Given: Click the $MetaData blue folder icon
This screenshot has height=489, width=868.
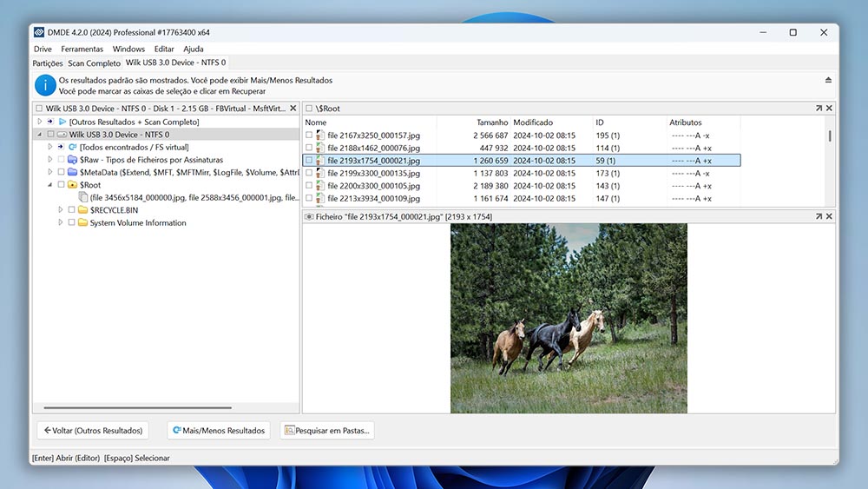Looking at the screenshot, I should pos(73,172).
